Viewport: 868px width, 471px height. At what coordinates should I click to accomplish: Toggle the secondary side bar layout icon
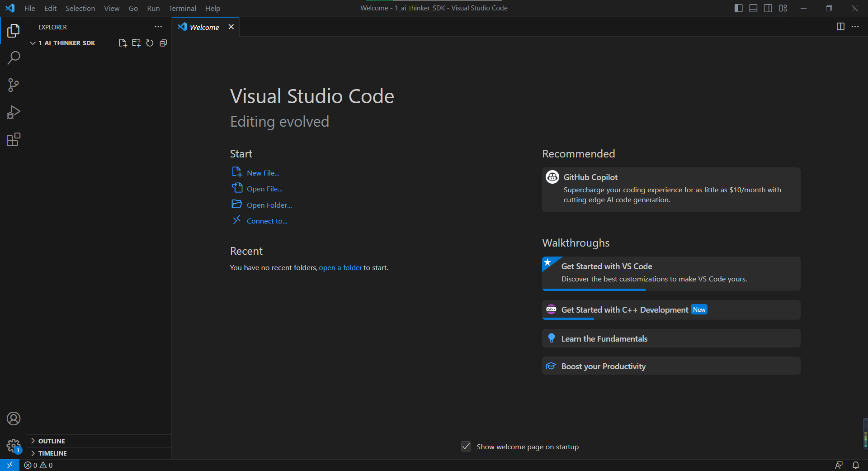[x=768, y=8]
